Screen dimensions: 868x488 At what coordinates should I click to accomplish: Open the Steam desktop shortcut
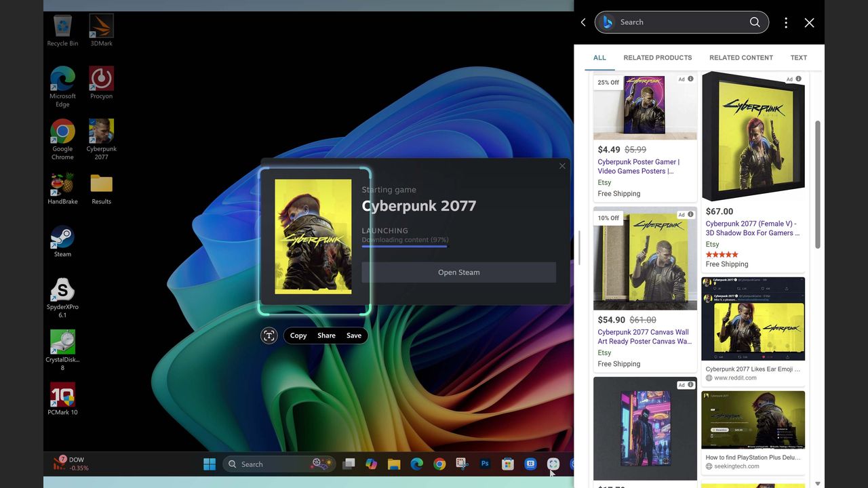pos(62,241)
